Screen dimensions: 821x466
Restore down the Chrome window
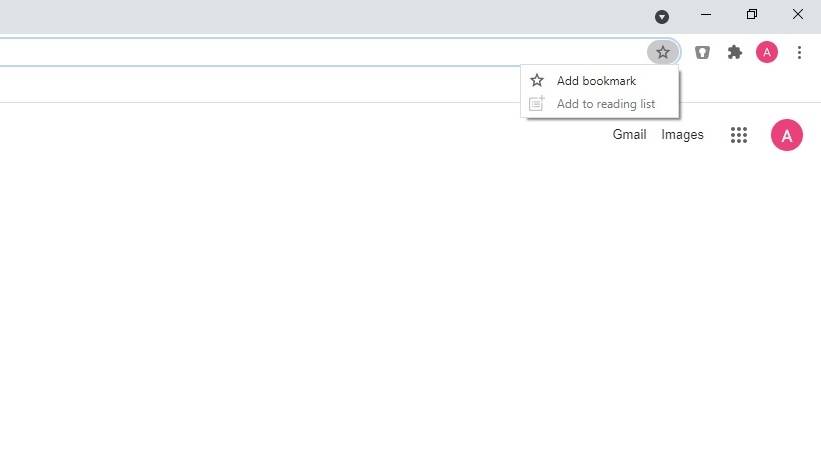pyautogui.click(x=752, y=14)
